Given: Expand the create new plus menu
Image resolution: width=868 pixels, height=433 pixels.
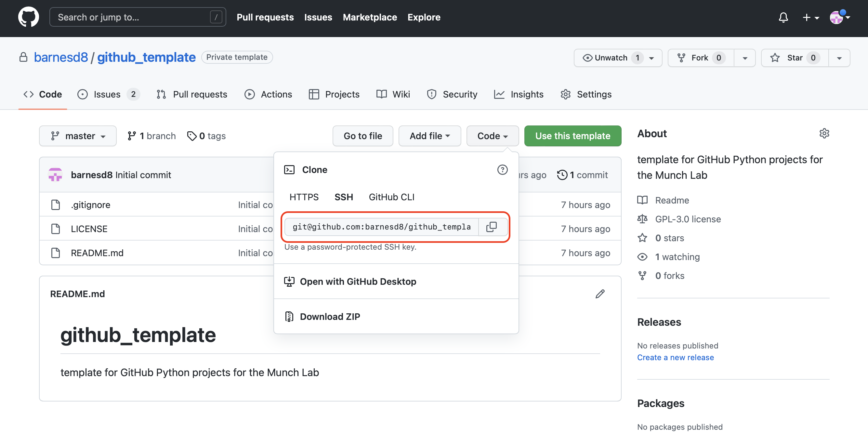Looking at the screenshot, I should click(810, 17).
